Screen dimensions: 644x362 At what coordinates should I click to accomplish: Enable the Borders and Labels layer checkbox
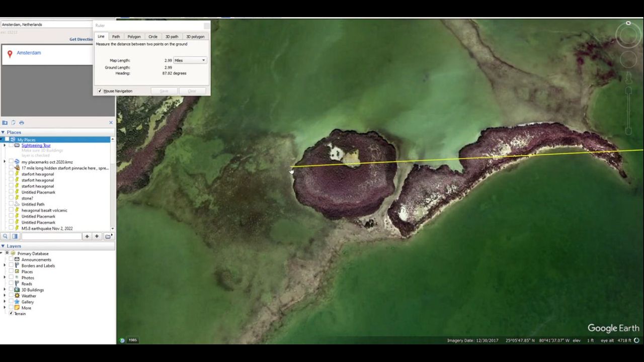(x=11, y=265)
